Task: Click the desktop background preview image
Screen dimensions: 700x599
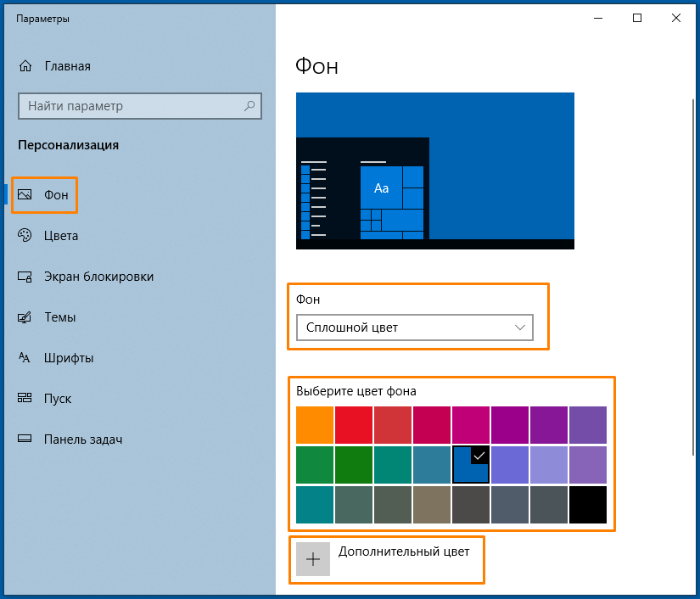Action: point(435,171)
